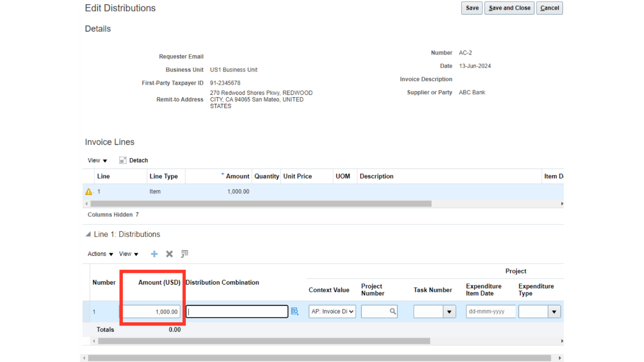The height and width of the screenshot is (362, 644).
Task: Cancel editing distributions
Action: coord(550,8)
